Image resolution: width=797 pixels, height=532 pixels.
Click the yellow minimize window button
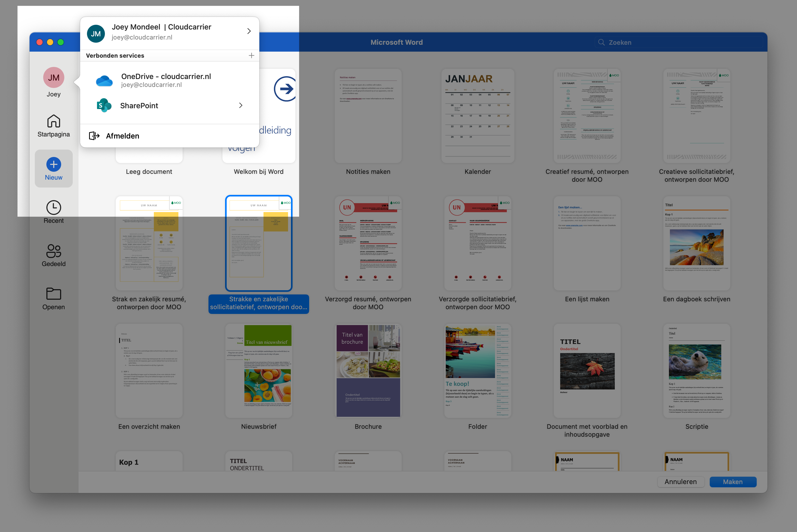click(x=50, y=42)
